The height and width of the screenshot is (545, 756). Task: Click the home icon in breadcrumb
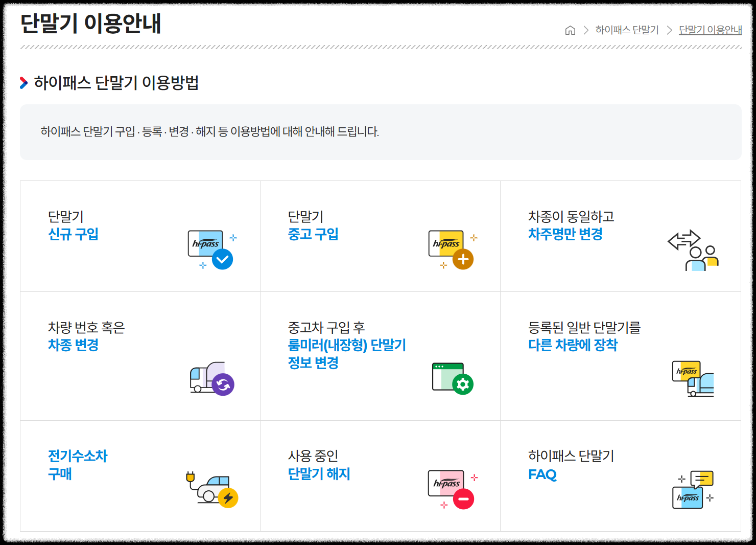pyautogui.click(x=570, y=31)
